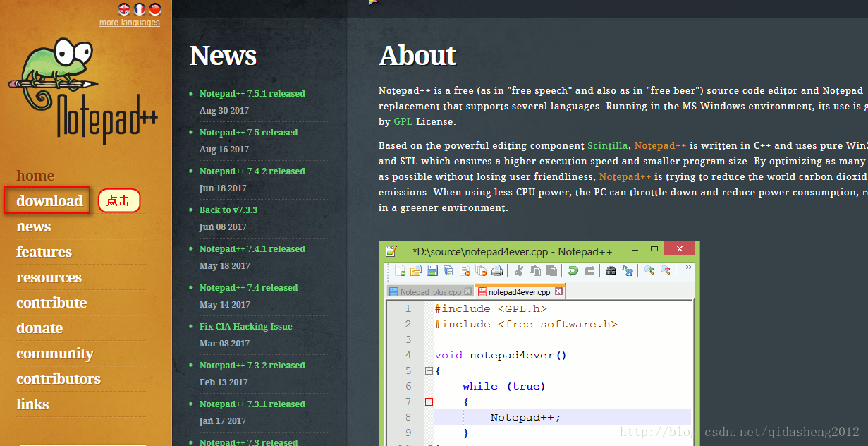Screen dimensions: 868x446
Task: Click the Mar 08 2017 date text
Action: click(x=224, y=344)
